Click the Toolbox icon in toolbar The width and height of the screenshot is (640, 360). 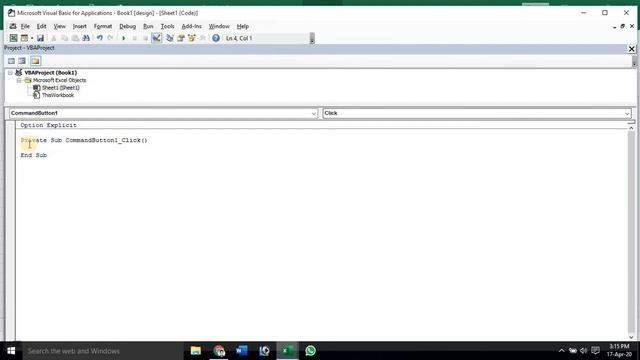(x=202, y=38)
